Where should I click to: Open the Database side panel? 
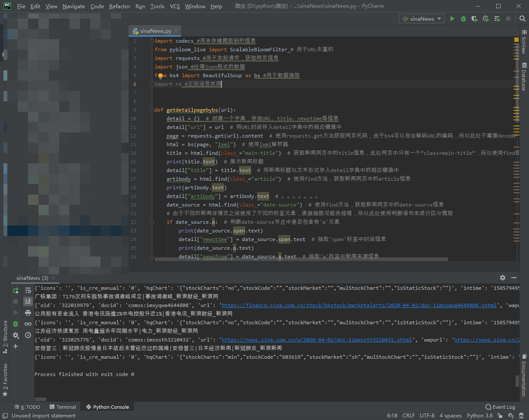coord(524,76)
